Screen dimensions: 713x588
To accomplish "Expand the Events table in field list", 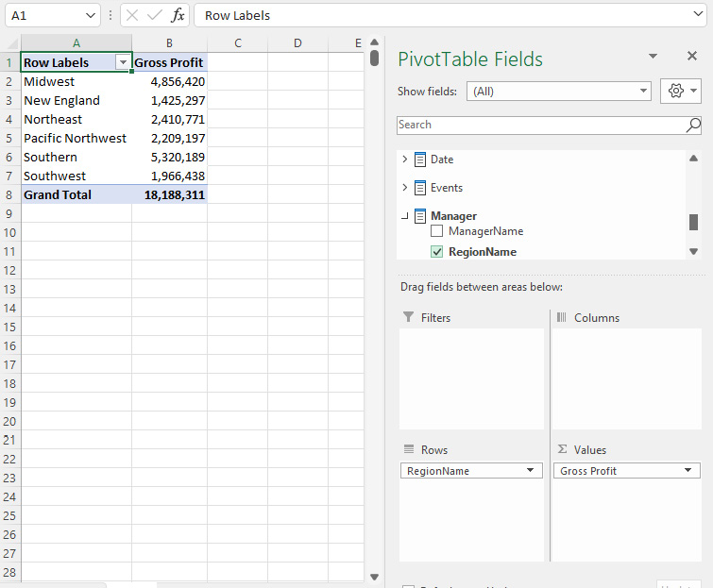I will pyautogui.click(x=405, y=188).
